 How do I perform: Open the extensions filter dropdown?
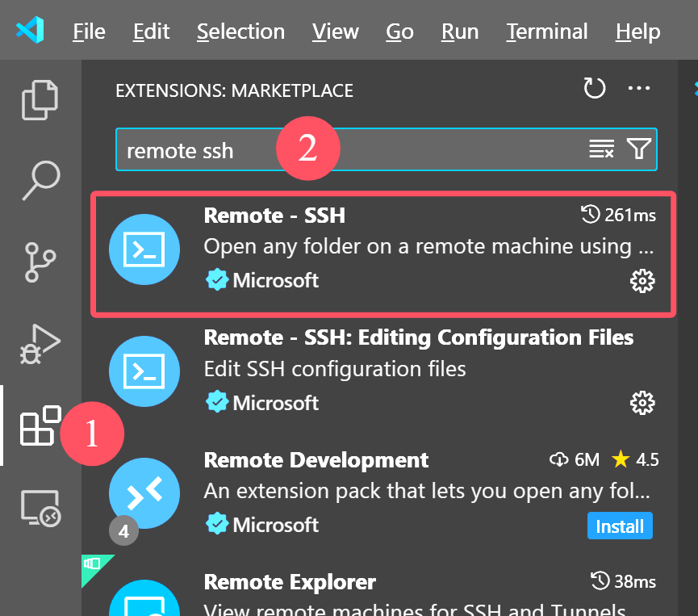pos(639,149)
